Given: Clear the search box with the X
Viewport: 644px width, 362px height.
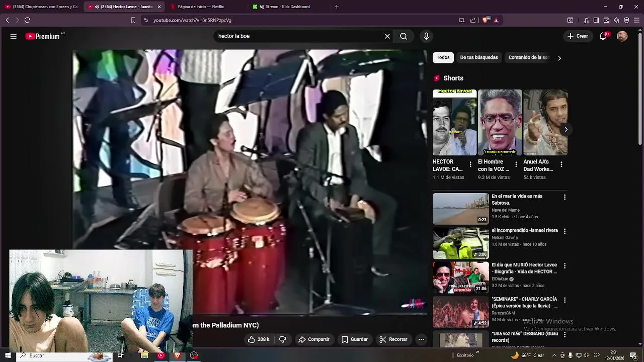Looking at the screenshot, I should point(387,36).
